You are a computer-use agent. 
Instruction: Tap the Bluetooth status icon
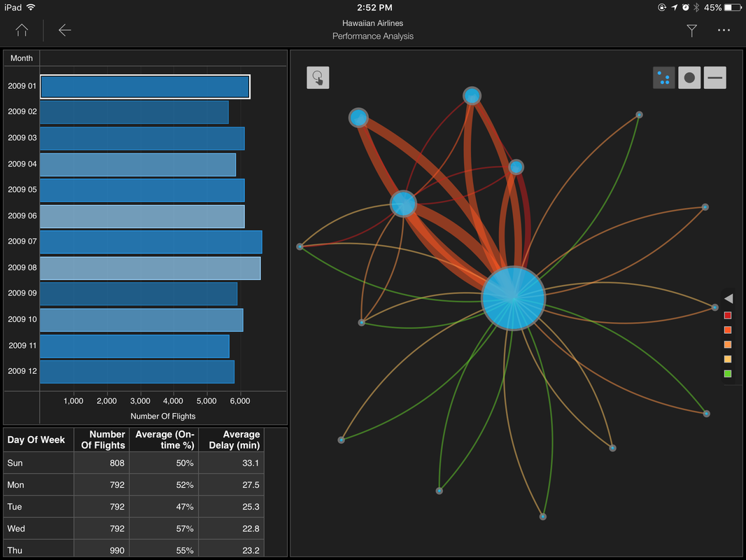[x=696, y=8]
